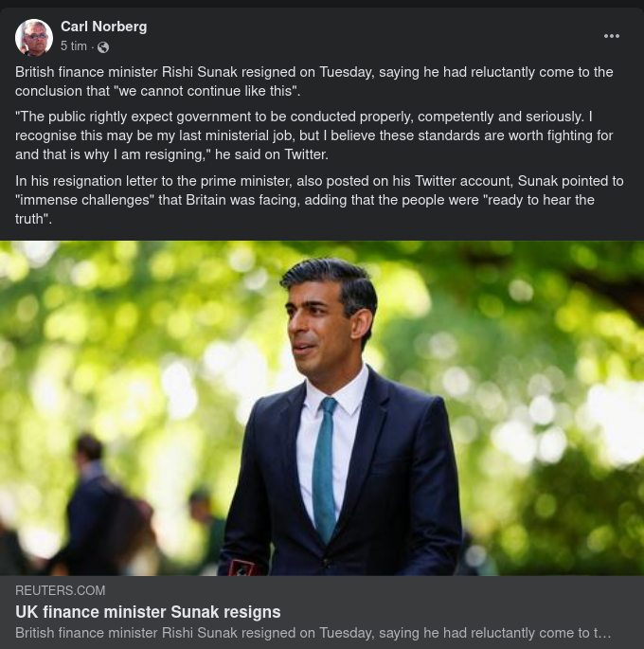Screen dimensions: 644x649
Task: Open the three-dot post options menu
Action: click(612, 36)
